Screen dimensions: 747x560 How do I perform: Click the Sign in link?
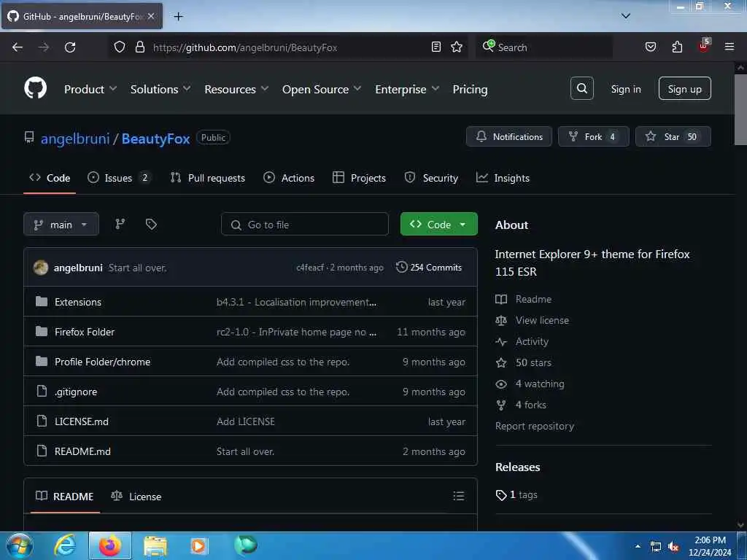pos(625,89)
